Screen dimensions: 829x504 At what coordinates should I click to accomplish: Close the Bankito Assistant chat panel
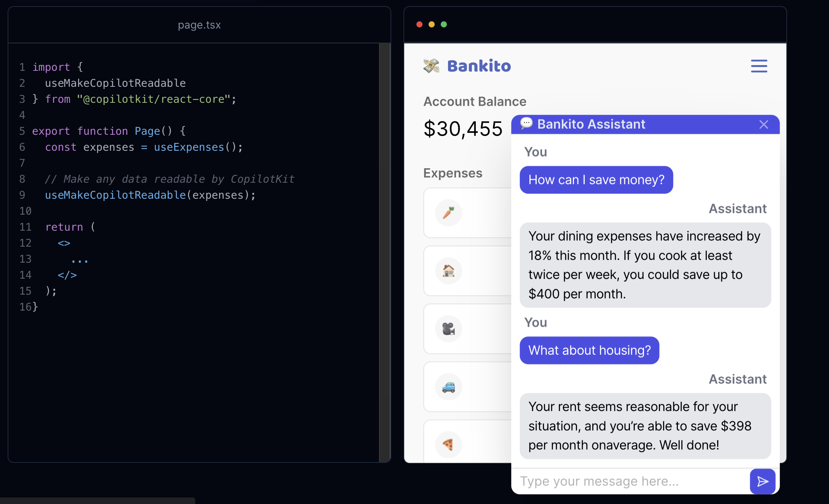[x=764, y=124]
